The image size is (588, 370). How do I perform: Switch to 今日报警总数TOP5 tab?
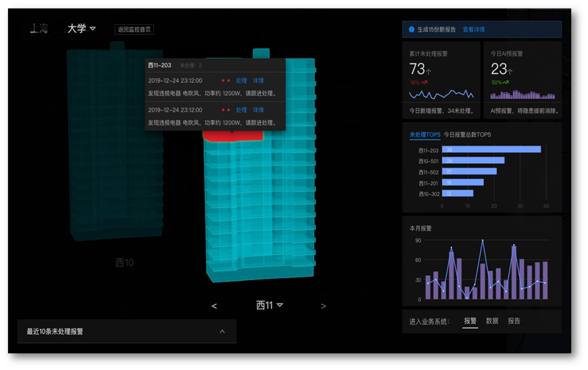pyautogui.click(x=467, y=135)
